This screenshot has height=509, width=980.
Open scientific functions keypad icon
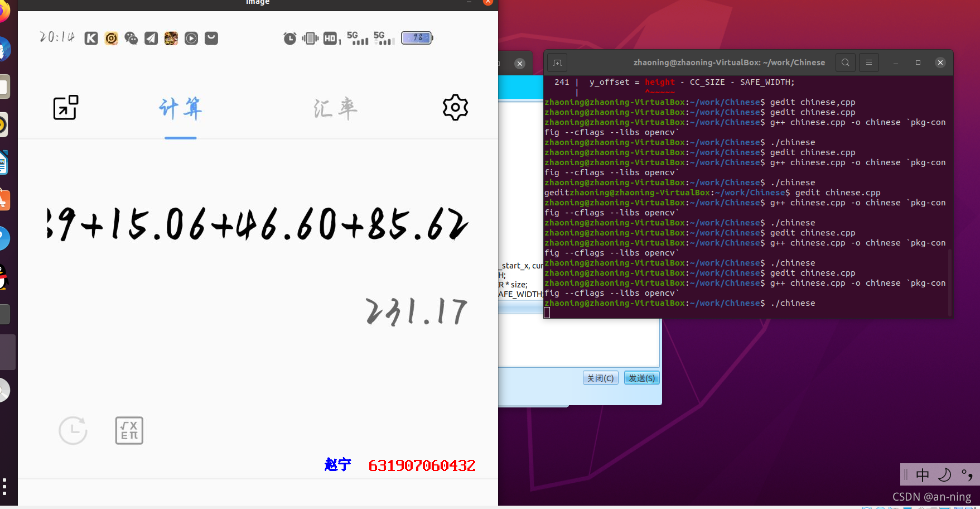coord(129,430)
